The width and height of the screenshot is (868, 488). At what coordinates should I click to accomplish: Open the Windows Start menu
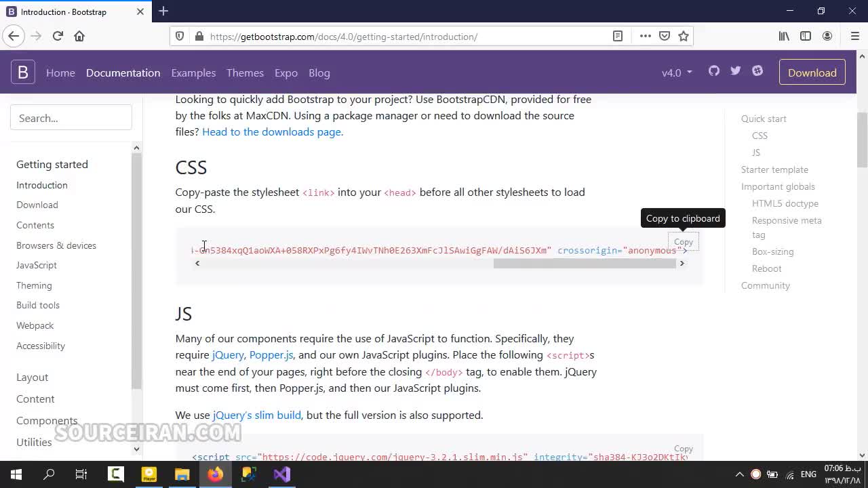[x=15, y=474]
